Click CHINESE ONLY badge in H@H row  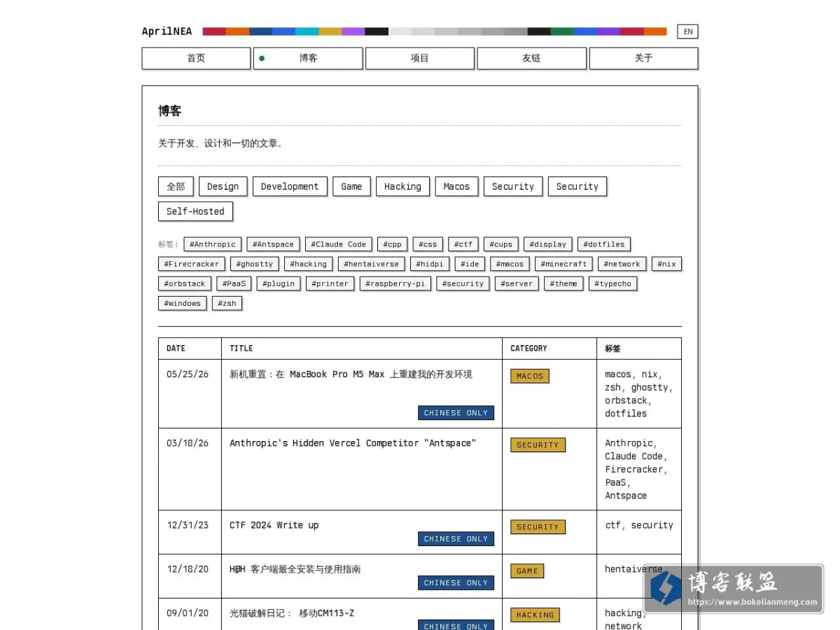pyautogui.click(x=456, y=582)
